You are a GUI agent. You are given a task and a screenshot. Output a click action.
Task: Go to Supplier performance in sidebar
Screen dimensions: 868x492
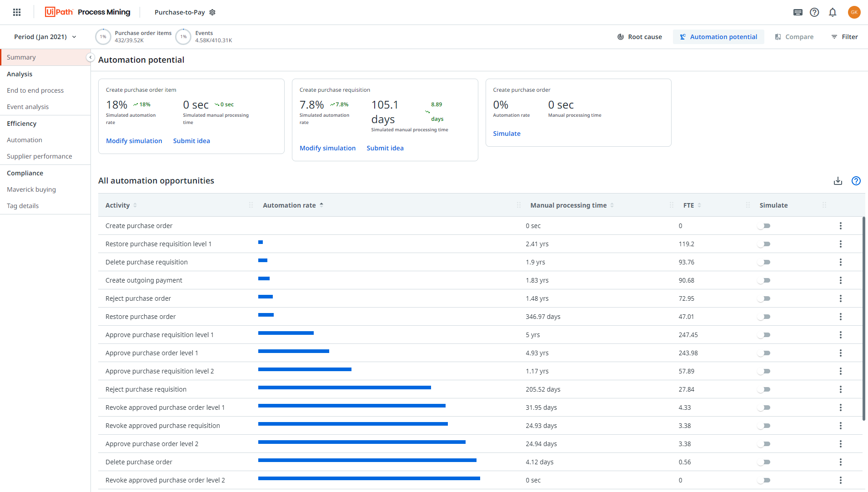pos(39,156)
